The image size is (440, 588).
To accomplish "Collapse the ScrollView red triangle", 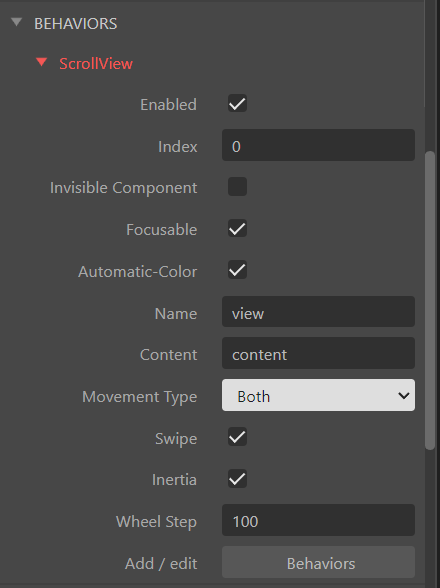I will pyautogui.click(x=41, y=62).
